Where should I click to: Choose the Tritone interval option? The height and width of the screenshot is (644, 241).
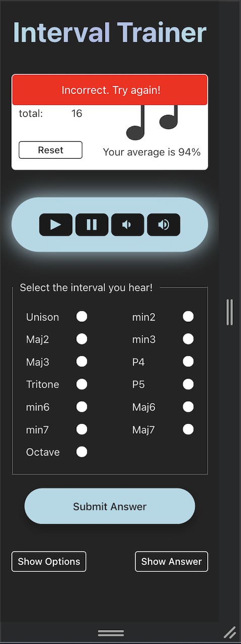[82, 384]
